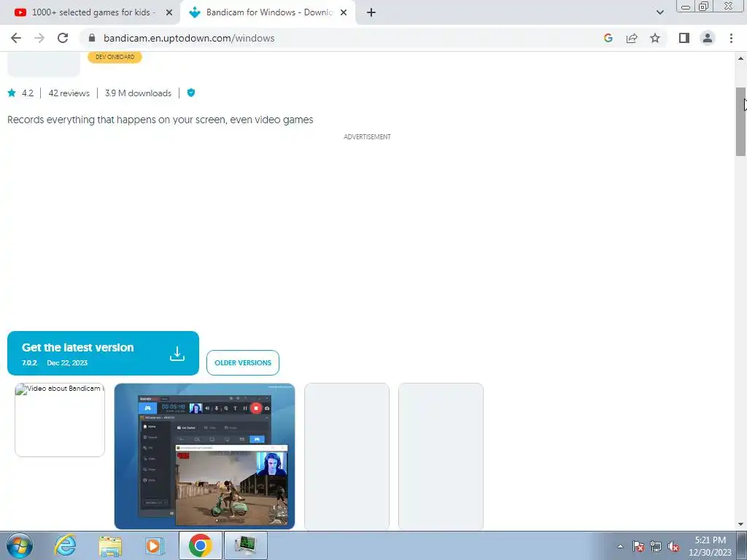Open the Windows Start menu
Viewport: 747px width, 560px height.
20,545
